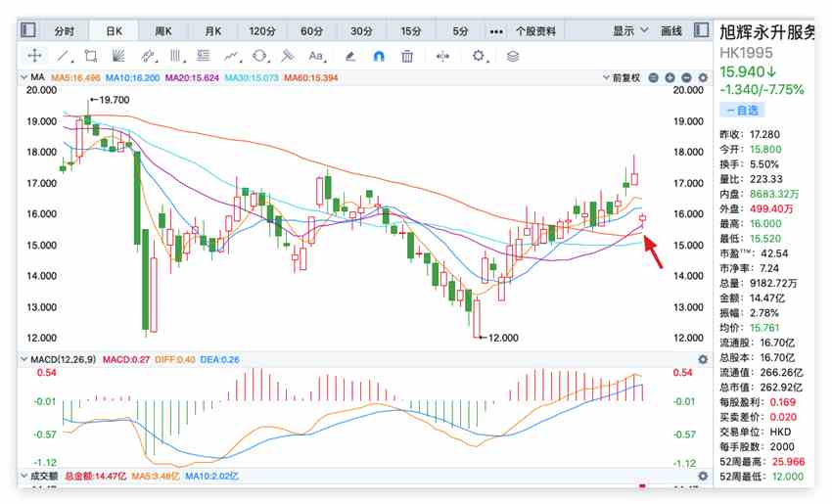
Task: Select the crosshair move cursor tool
Action: point(34,56)
